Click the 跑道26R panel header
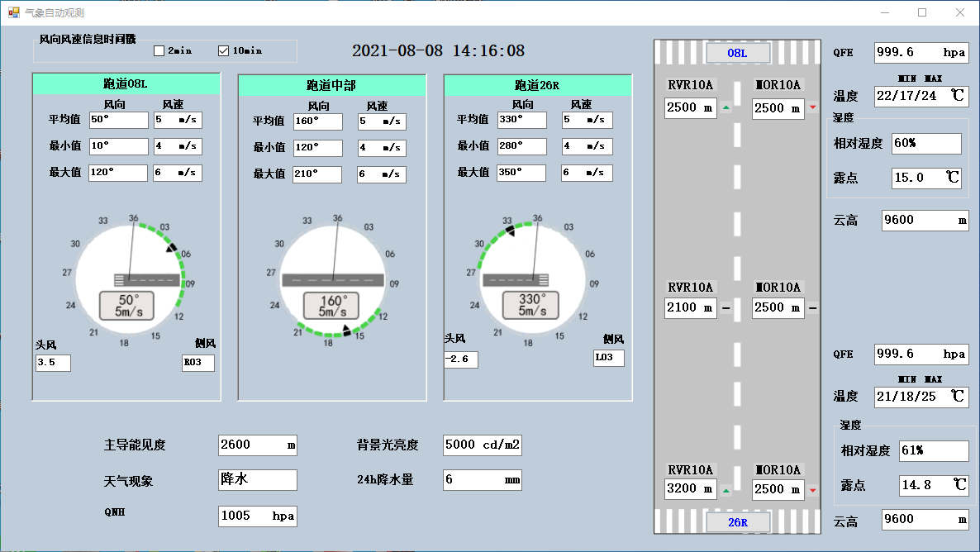The height and width of the screenshot is (552, 980). coord(537,85)
